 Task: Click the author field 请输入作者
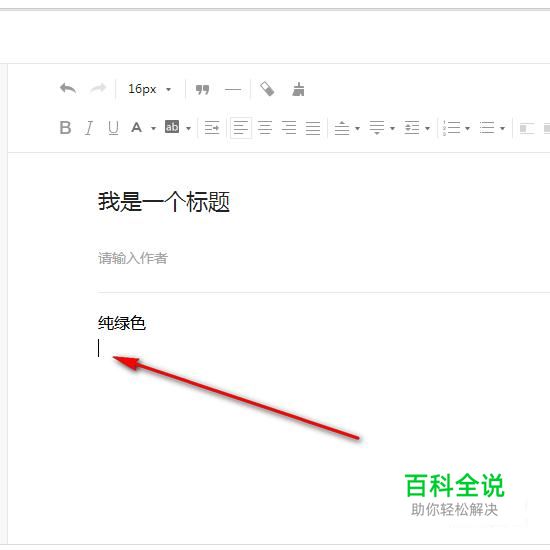click(x=133, y=258)
